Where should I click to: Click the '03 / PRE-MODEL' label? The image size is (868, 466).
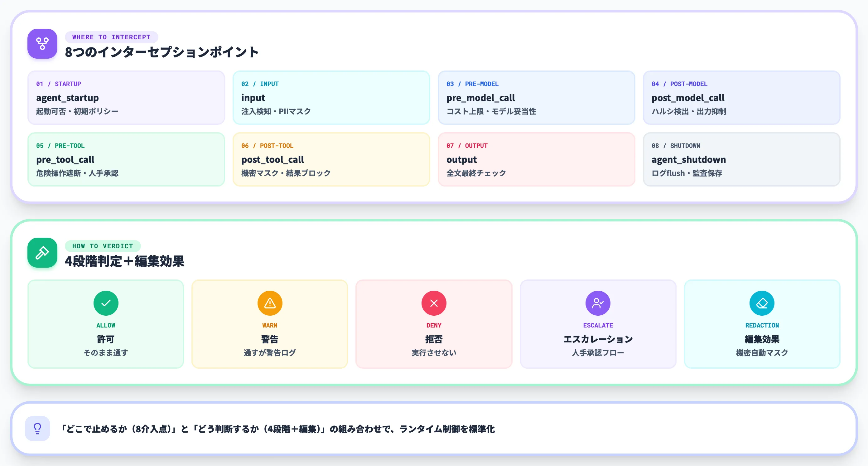tap(472, 84)
